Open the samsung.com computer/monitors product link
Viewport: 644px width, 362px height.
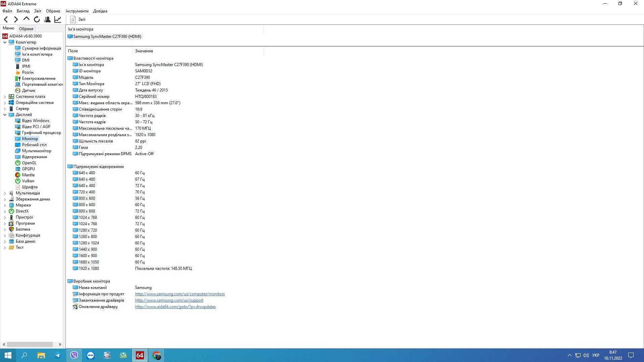pos(180,294)
